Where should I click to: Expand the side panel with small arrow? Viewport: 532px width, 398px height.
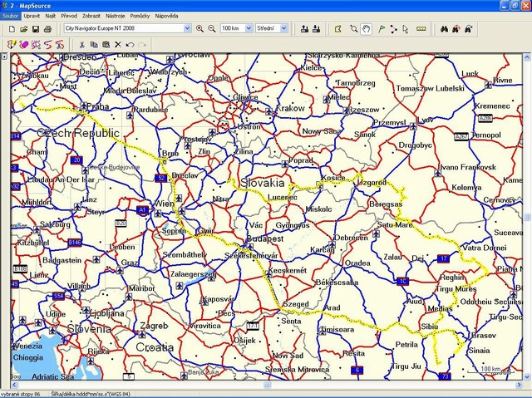tap(4, 57)
